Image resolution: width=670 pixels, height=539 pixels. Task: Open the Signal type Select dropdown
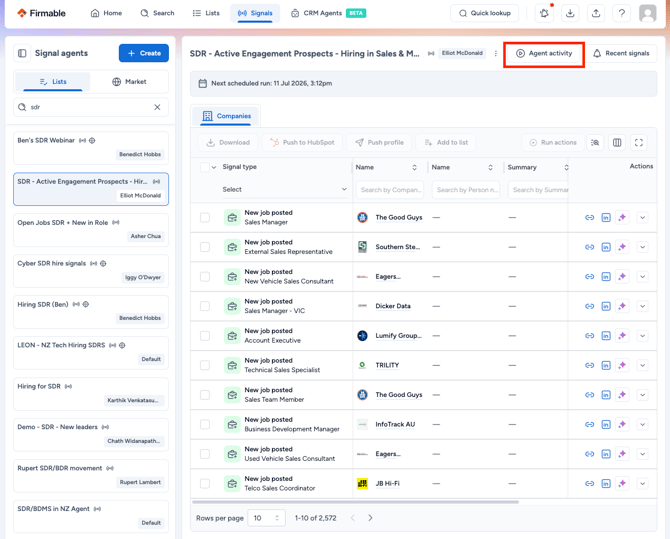click(284, 189)
